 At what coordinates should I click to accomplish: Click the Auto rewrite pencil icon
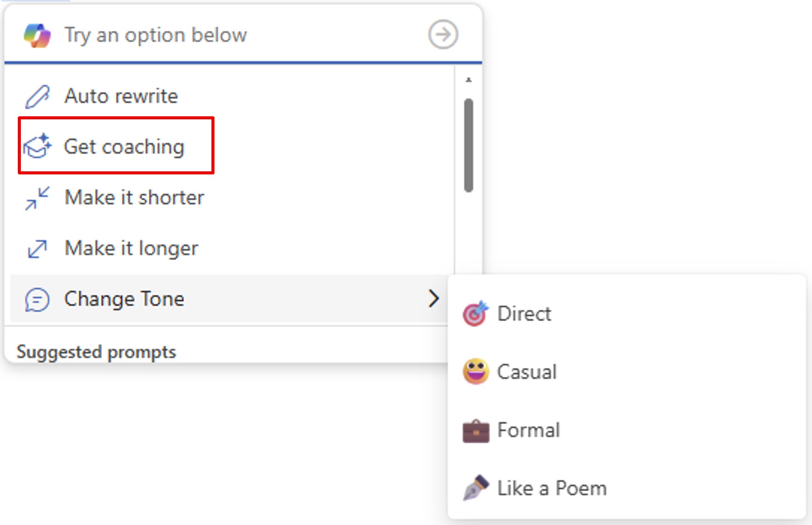[x=37, y=96]
